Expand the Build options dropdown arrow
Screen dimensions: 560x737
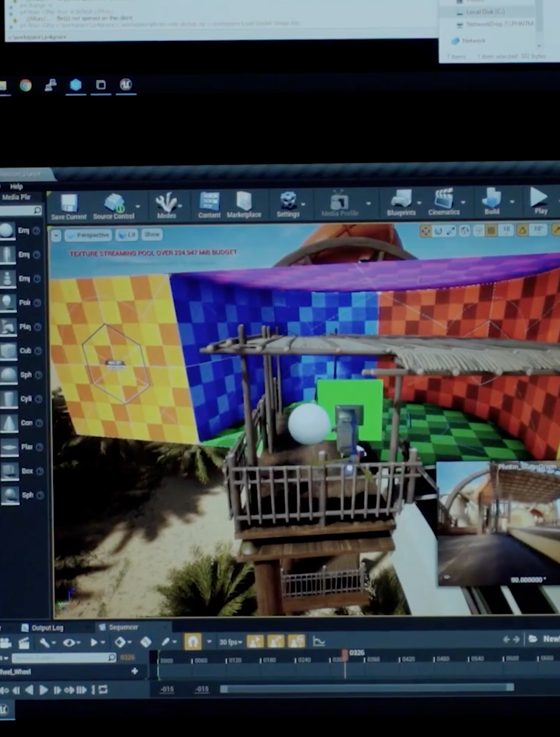pyautogui.click(x=512, y=201)
